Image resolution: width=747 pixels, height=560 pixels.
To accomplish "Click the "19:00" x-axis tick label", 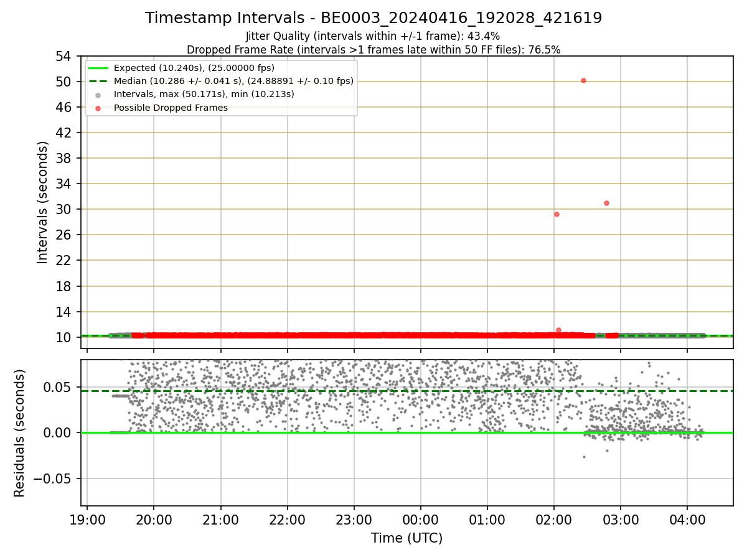I will coord(87,520).
